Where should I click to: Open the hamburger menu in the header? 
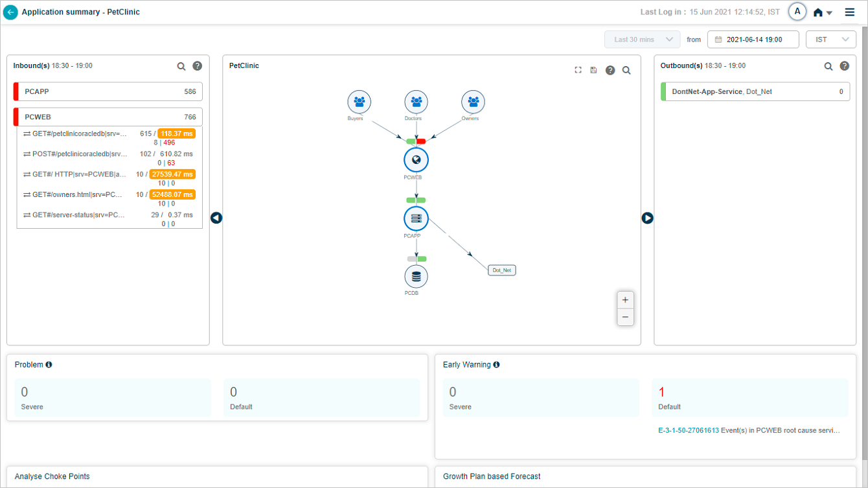849,12
